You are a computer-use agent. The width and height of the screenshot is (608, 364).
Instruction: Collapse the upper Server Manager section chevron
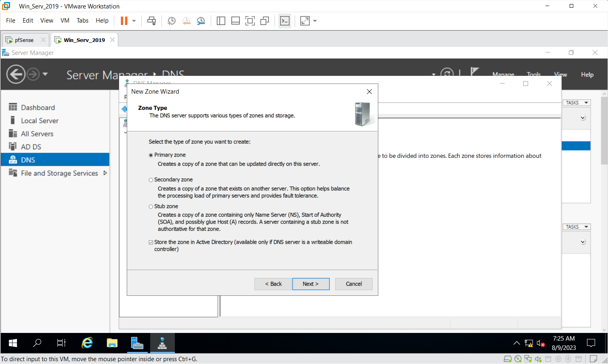click(x=583, y=118)
